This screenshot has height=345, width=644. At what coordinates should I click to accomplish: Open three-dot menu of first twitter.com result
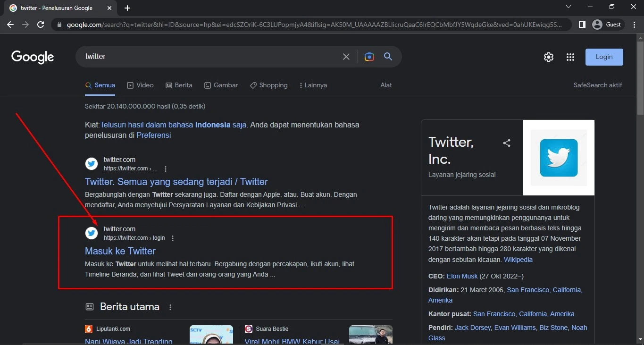[x=166, y=169]
